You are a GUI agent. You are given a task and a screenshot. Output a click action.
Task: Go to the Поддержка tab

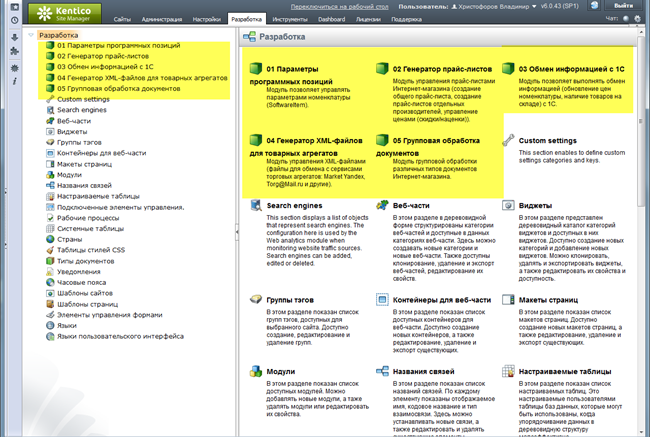407,19
